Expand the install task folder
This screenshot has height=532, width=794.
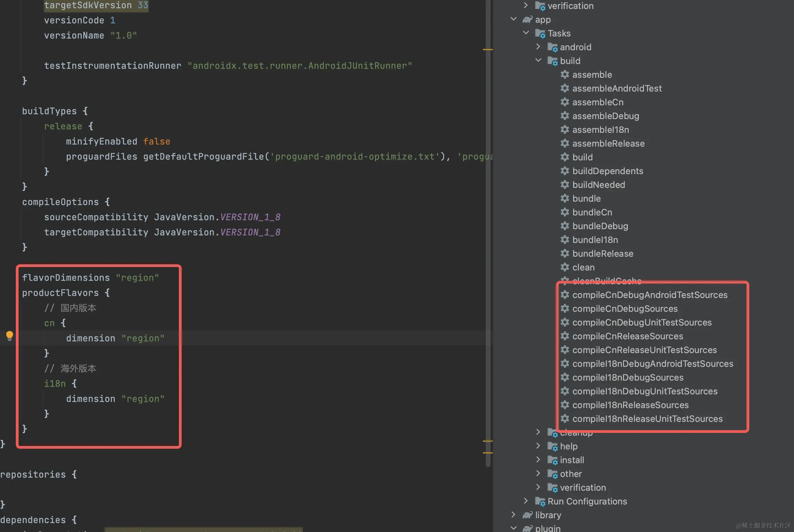click(538, 459)
